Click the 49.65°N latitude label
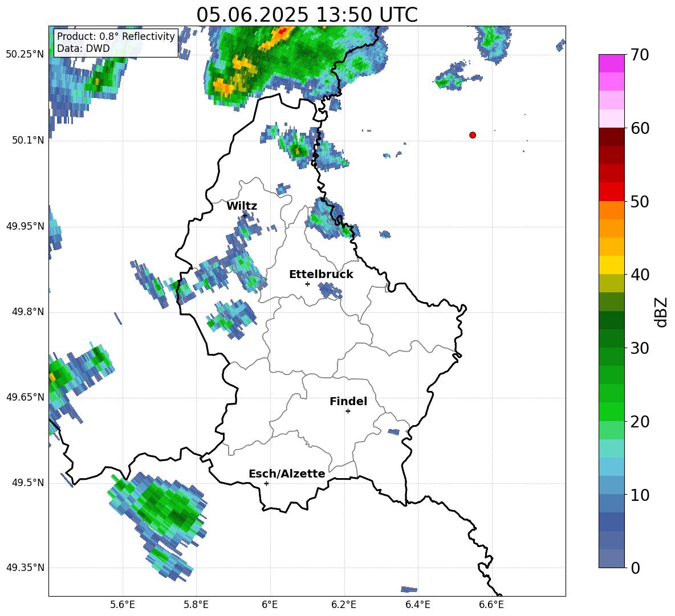 [25, 397]
